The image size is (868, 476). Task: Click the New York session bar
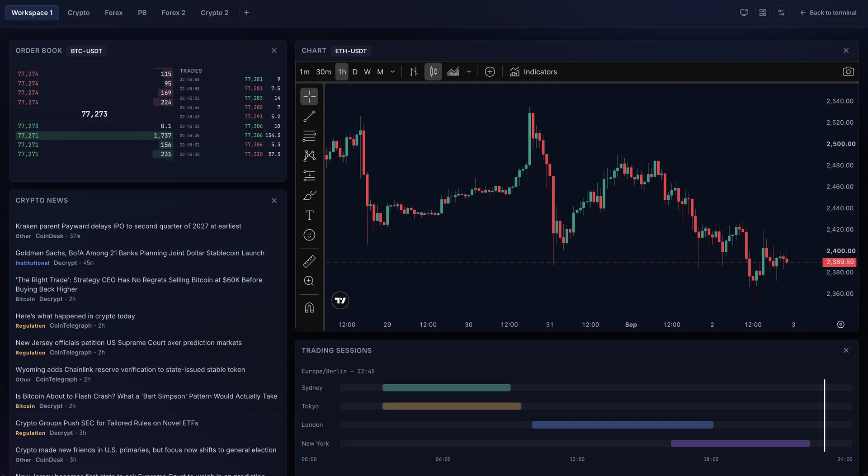[x=740, y=443]
